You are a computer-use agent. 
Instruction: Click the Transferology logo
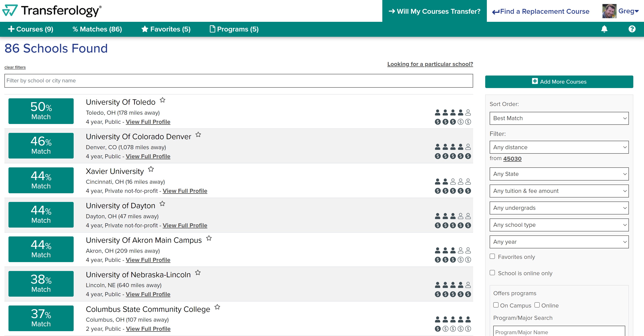(x=52, y=11)
